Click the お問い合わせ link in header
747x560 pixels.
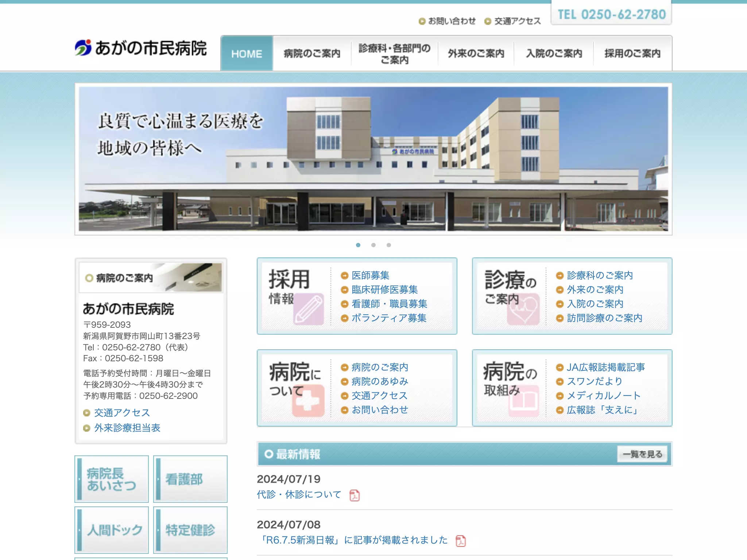(x=447, y=21)
